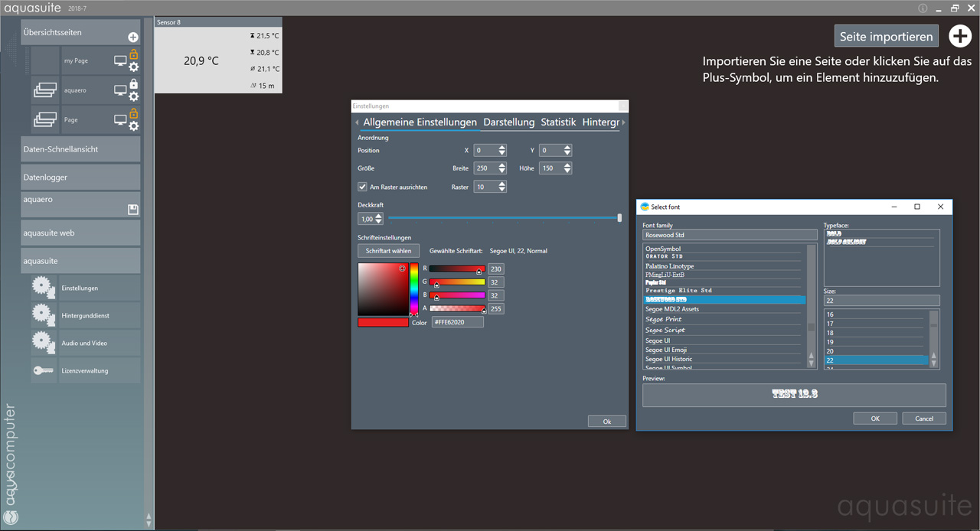Screen dimensions: 980x531
Task: Toggle the orange lock on the Page entry
Action: click(133, 114)
